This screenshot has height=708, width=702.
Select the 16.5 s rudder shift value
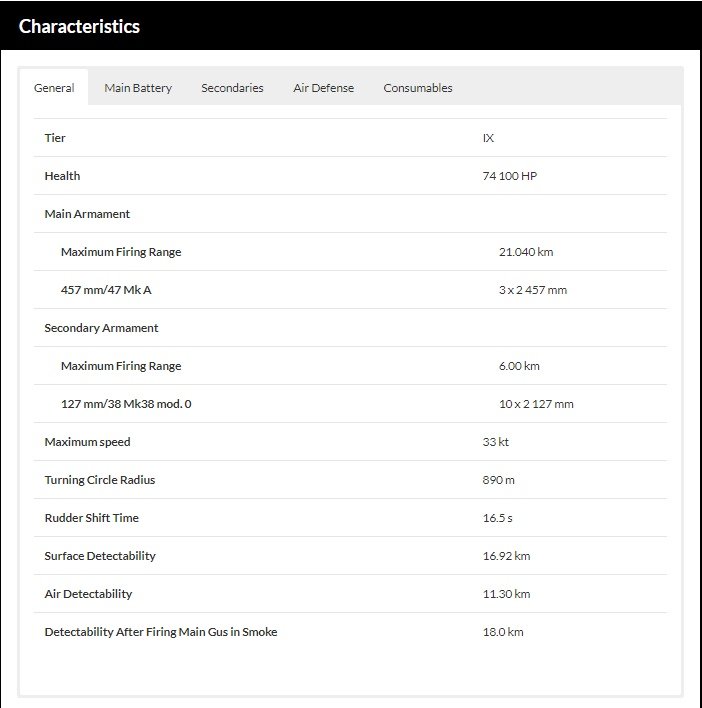point(497,518)
